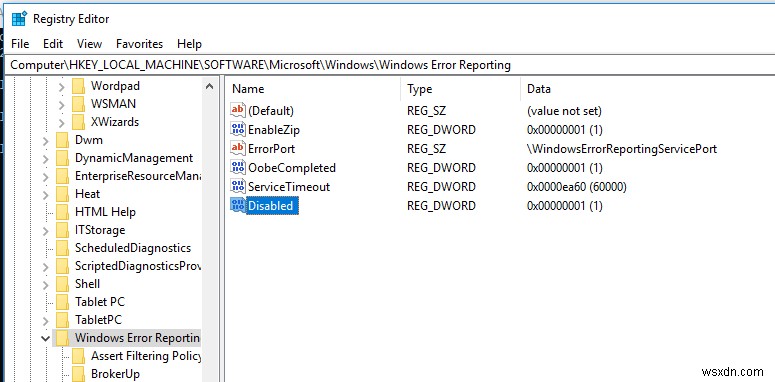The image size is (775, 382).
Task: Expand the Heat tree node
Action: [x=45, y=195]
